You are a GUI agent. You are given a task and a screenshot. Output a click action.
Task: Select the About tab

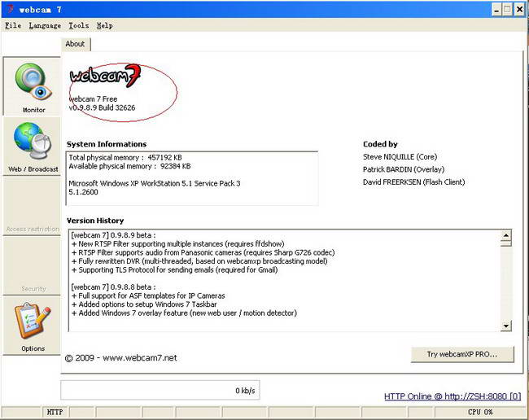[x=75, y=44]
